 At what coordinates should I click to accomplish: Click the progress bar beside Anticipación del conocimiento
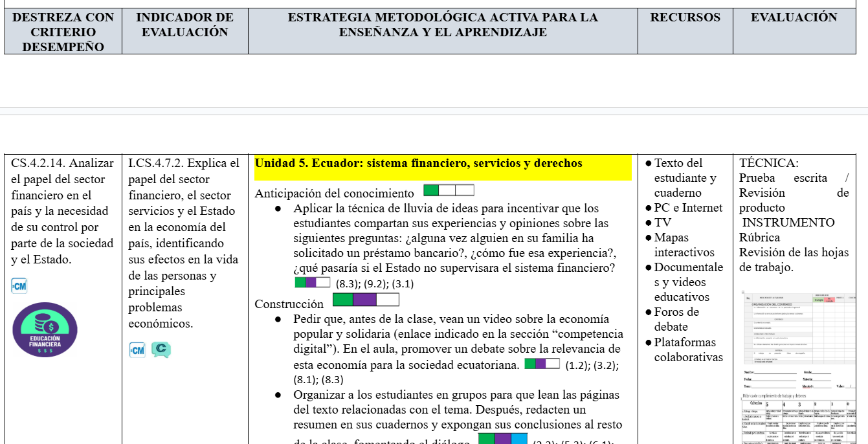click(x=449, y=190)
